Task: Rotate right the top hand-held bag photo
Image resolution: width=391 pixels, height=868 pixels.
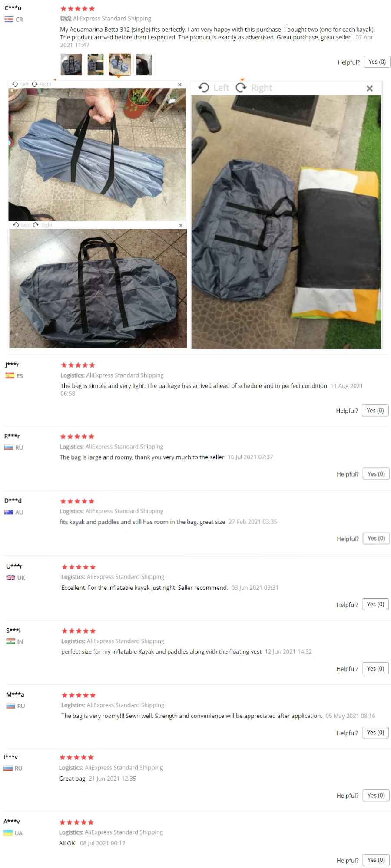Action: (x=42, y=84)
